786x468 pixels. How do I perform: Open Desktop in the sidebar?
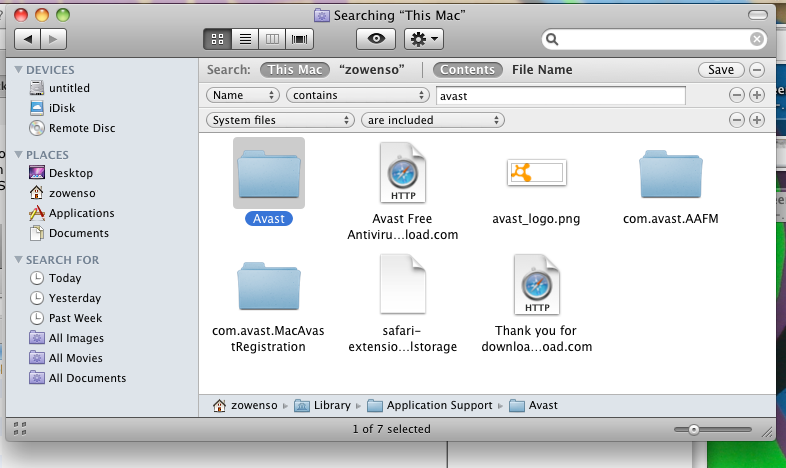point(61,173)
